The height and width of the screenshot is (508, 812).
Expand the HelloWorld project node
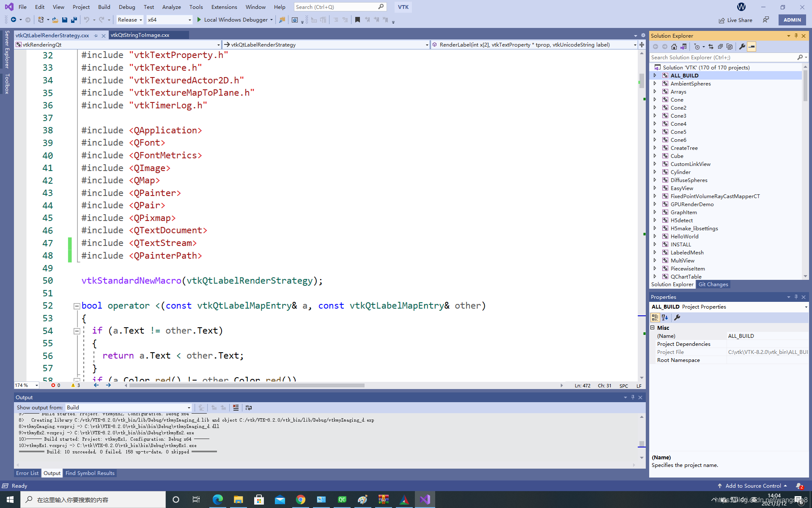[x=655, y=236]
